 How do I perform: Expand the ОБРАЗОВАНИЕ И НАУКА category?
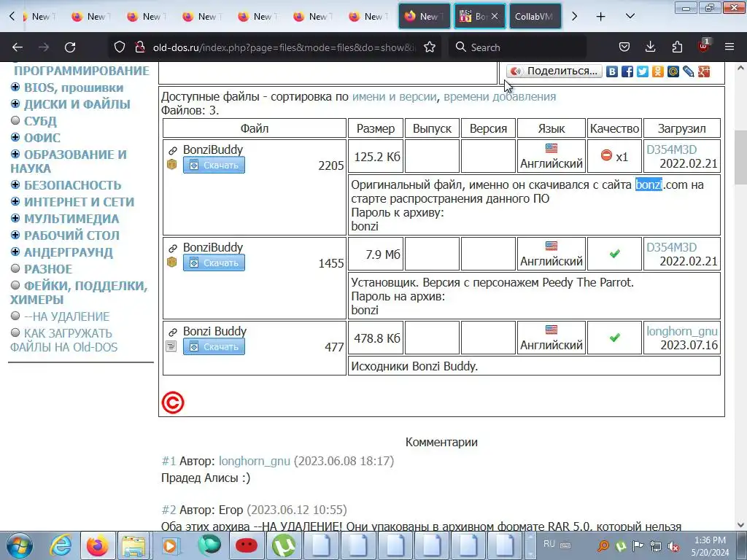(15, 154)
